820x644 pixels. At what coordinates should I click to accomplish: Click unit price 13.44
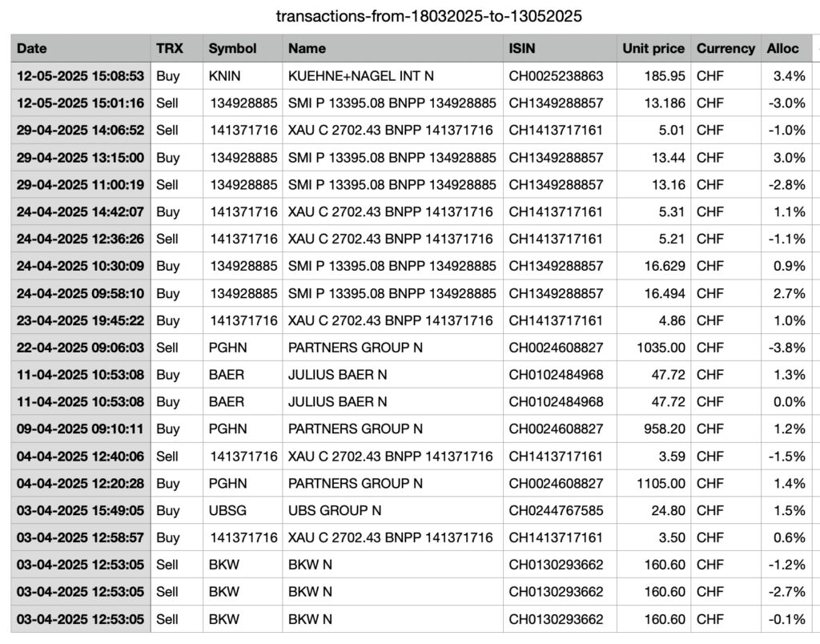click(653, 158)
